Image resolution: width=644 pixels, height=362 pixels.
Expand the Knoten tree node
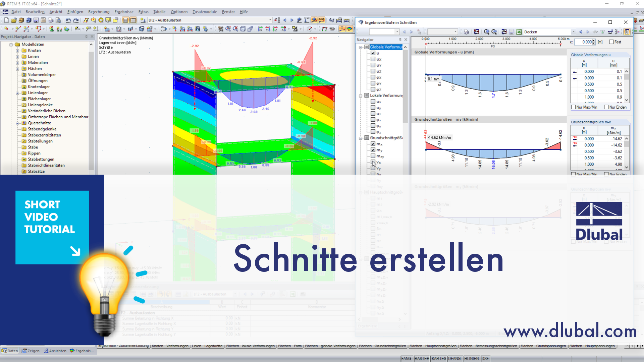[x=17, y=51]
